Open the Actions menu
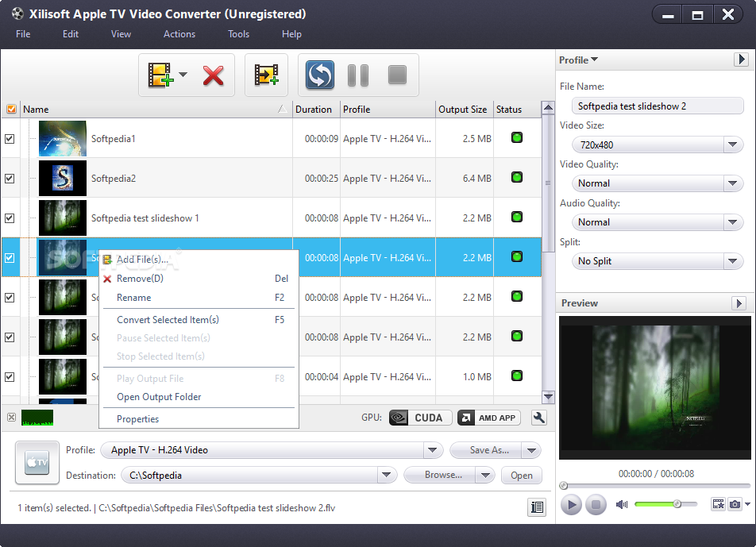This screenshot has width=756, height=547. 179,34
